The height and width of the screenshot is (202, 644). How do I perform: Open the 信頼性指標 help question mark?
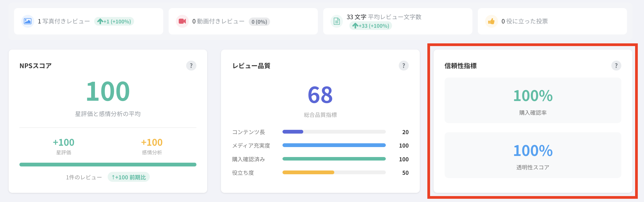tap(616, 66)
